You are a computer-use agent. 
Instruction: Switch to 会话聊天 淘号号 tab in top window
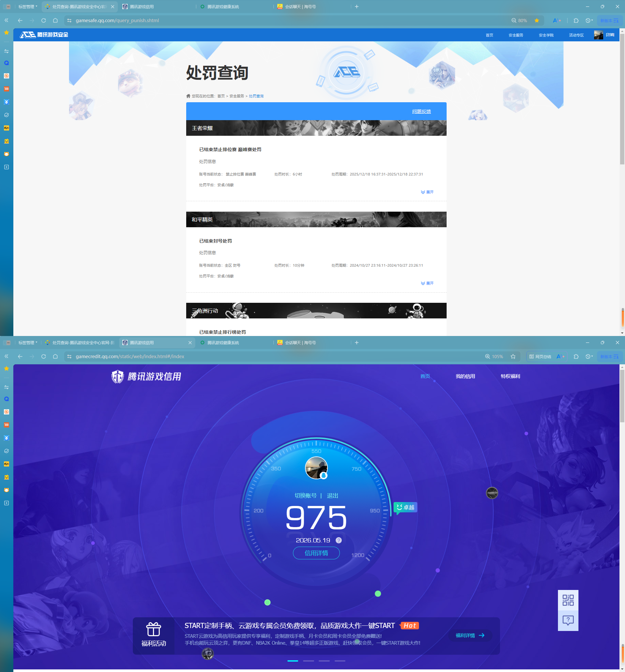tap(300, 7)
